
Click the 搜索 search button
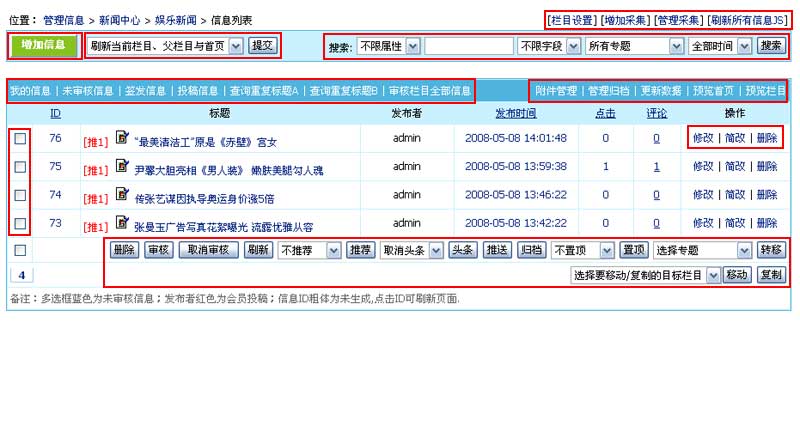tap(771, 46)
